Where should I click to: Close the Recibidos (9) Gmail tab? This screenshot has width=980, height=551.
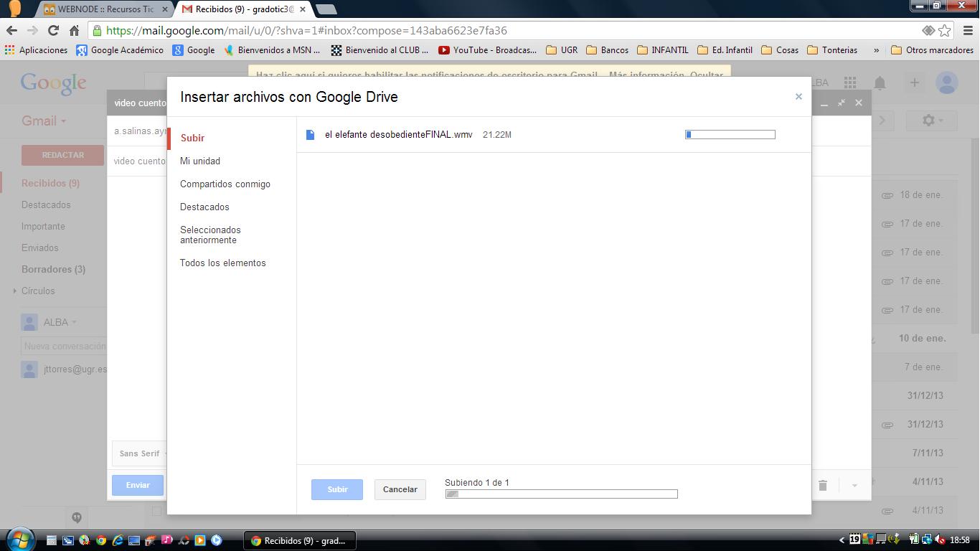click(x=302, y=9)
